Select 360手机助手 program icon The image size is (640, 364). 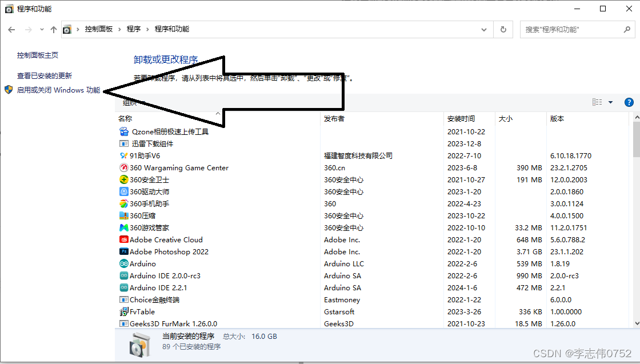pyautogui.click(x=123, y=203)
